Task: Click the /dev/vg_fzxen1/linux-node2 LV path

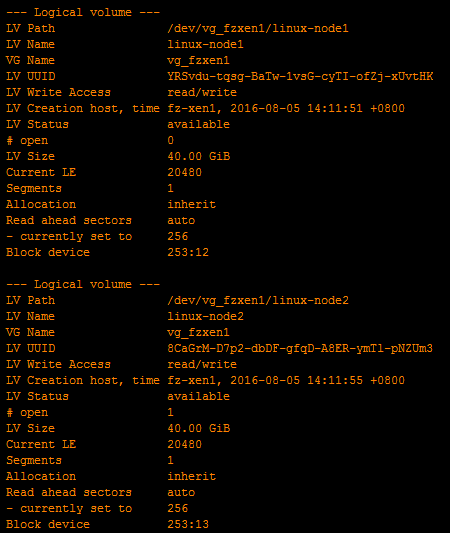Action: pos(258,300)
